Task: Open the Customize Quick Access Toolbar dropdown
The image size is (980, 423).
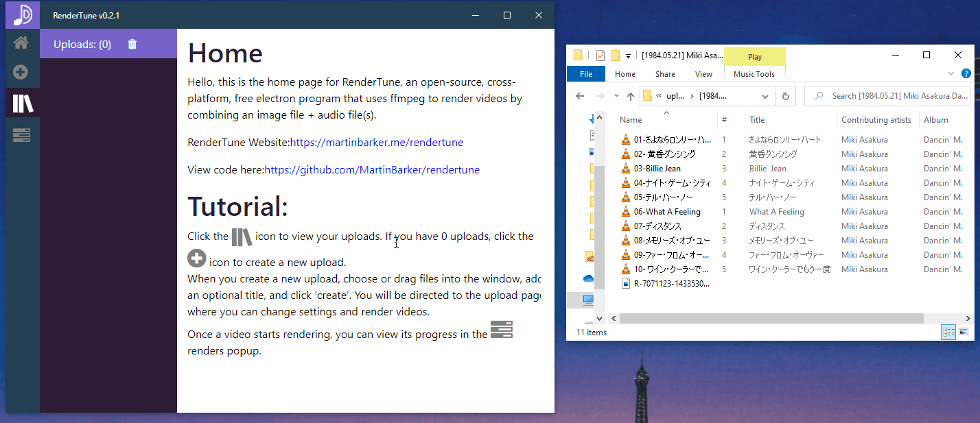Action: click(628, 56)
